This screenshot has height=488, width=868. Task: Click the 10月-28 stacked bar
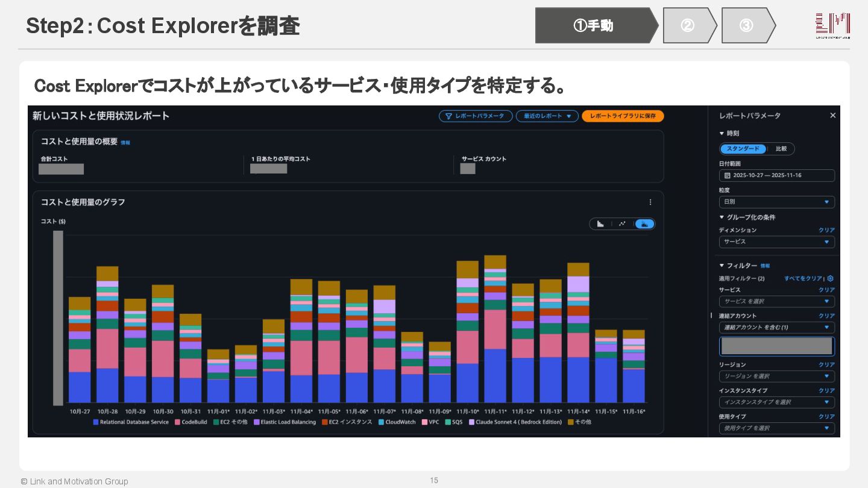(107, 334)
